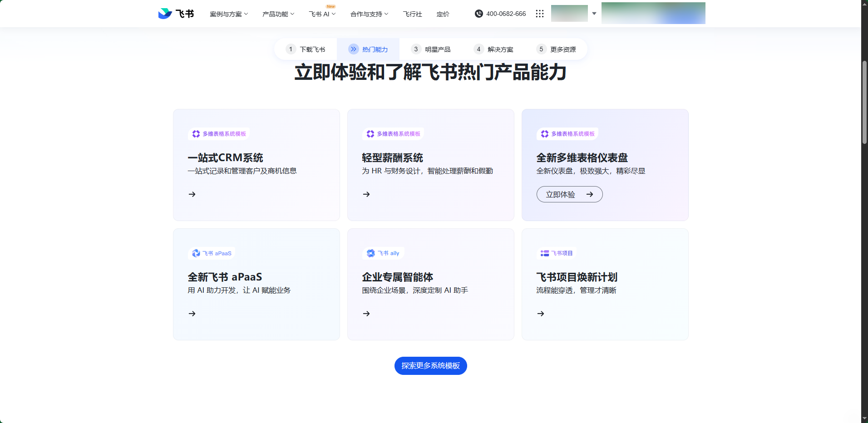This screenshot has width=868, height=423.
Task: Expand the 合作与支持 dropdown menu
Action: pyautogui.click(x=369, y=14)
